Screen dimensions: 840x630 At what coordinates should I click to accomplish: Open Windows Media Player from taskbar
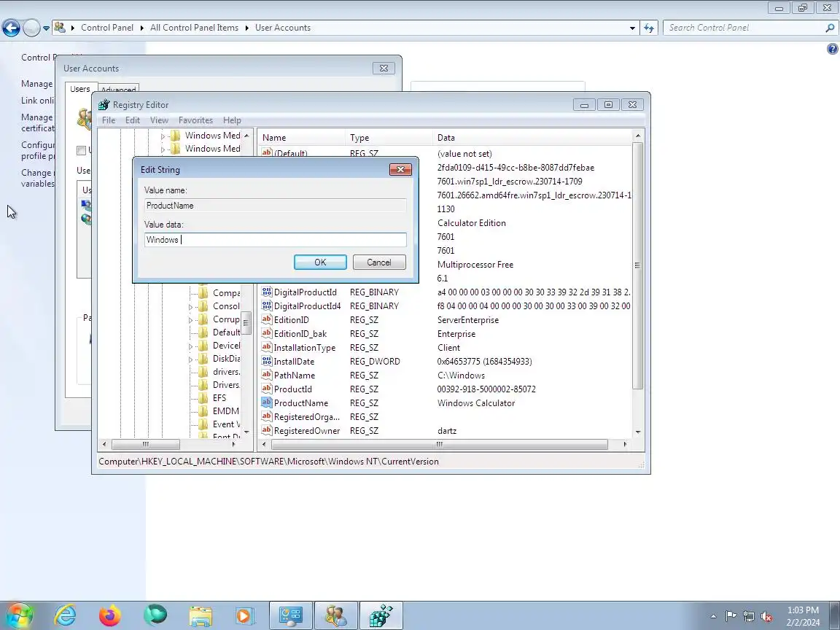click(244, 616)
